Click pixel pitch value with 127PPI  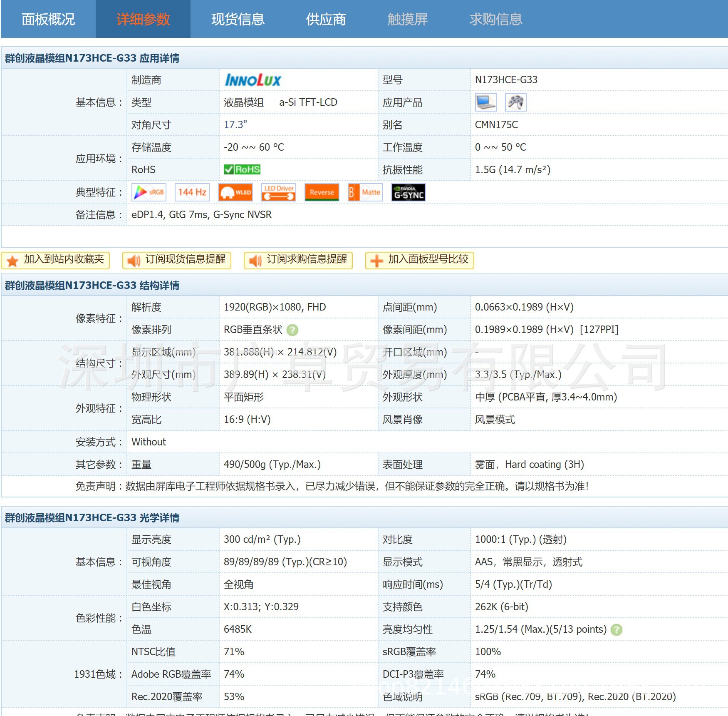tap(547, 330)
